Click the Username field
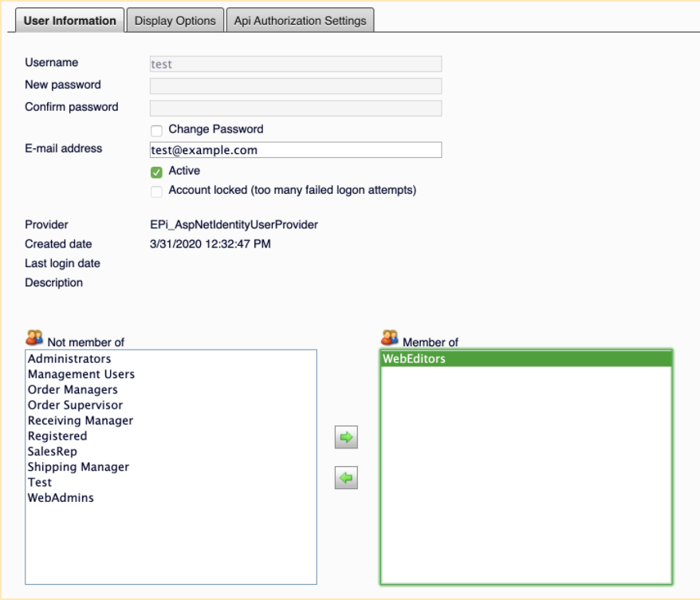The width and height of the screenshot is (700, 600). [295, 64]
